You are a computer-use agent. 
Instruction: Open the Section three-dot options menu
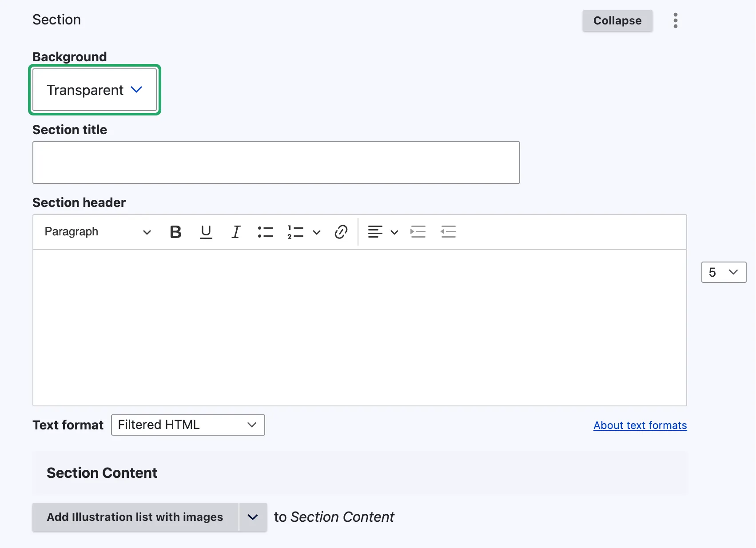(x=676, y=20)
